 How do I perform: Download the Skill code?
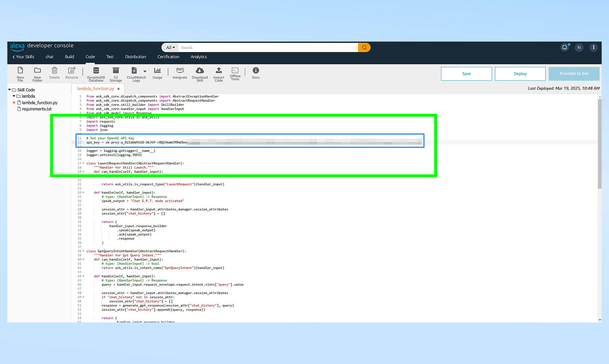click(x=200, y=74)
